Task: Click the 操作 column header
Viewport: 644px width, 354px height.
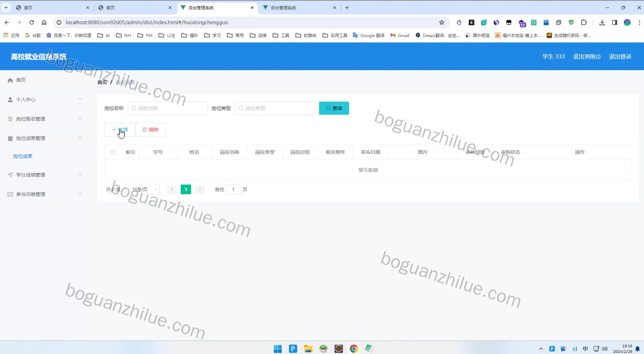Action: (x=580, y=152)
